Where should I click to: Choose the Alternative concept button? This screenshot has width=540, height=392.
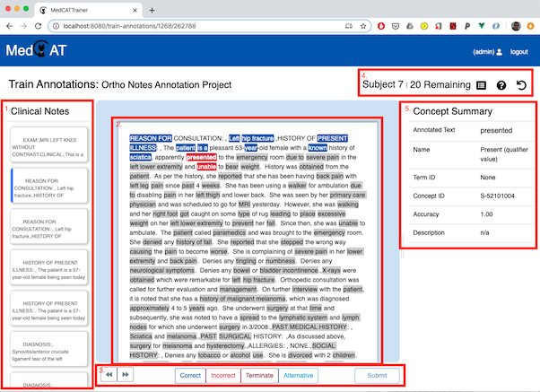(299, 375)
